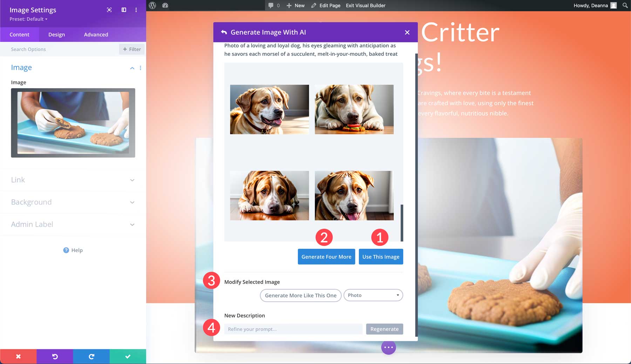The height and width of the screenshot is (364, 631).
Task: Click the back arrow in the AI modal header
Action: click(224, 32)
